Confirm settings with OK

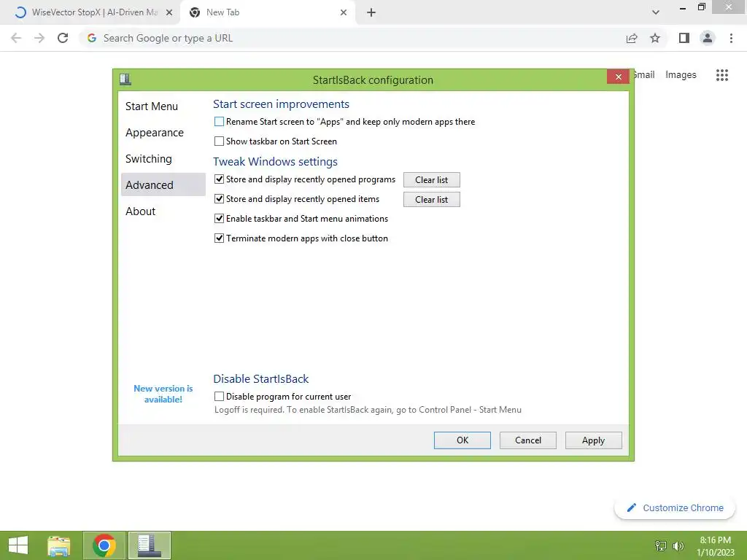[462, 440]
